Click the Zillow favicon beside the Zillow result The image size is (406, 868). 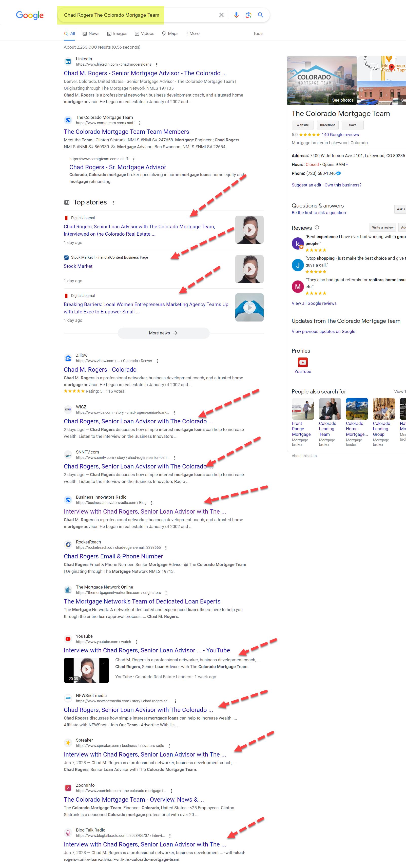(68, 358)
